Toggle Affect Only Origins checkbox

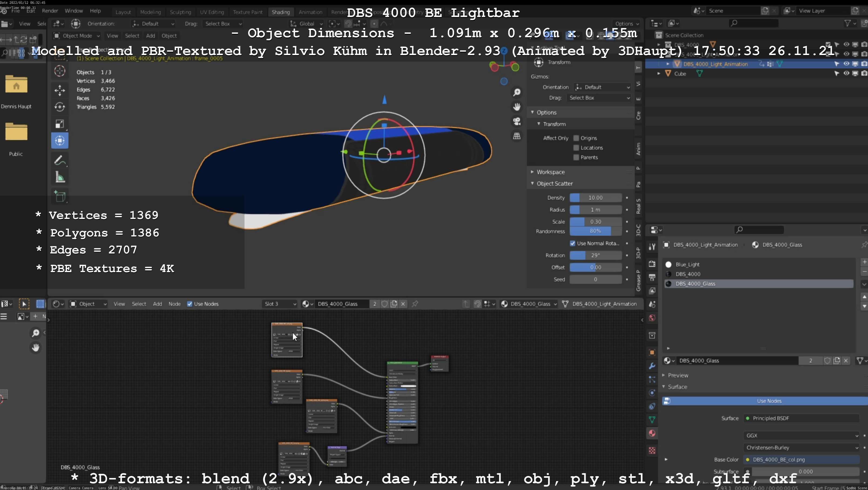coord(576,138)
